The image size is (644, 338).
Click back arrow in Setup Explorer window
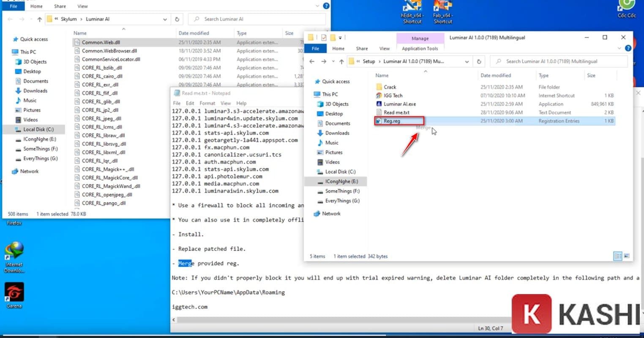(x=312, y=62)
